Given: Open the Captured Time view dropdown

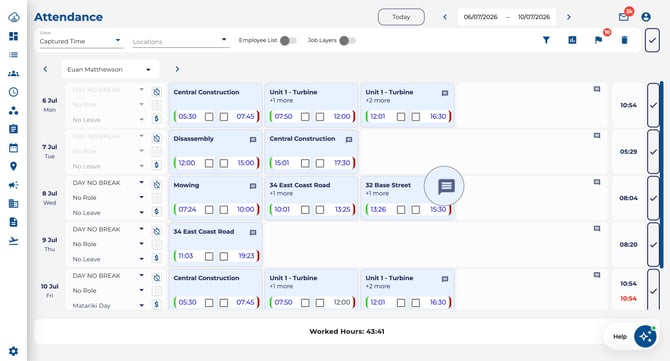Looking at the screenshot, I should [x=81, y=41].
